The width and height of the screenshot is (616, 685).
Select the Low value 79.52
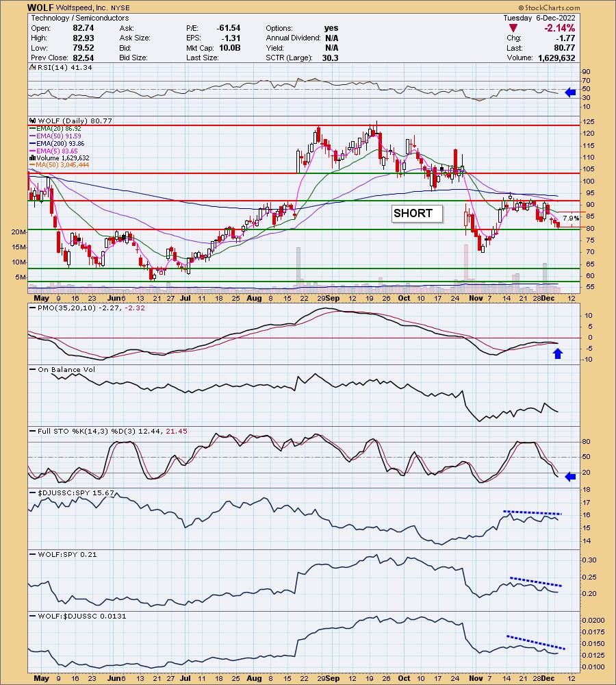(x=84, y=48)
